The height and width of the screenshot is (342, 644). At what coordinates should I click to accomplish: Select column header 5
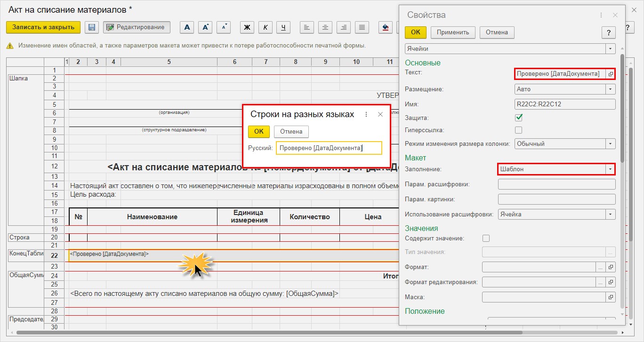169,62
